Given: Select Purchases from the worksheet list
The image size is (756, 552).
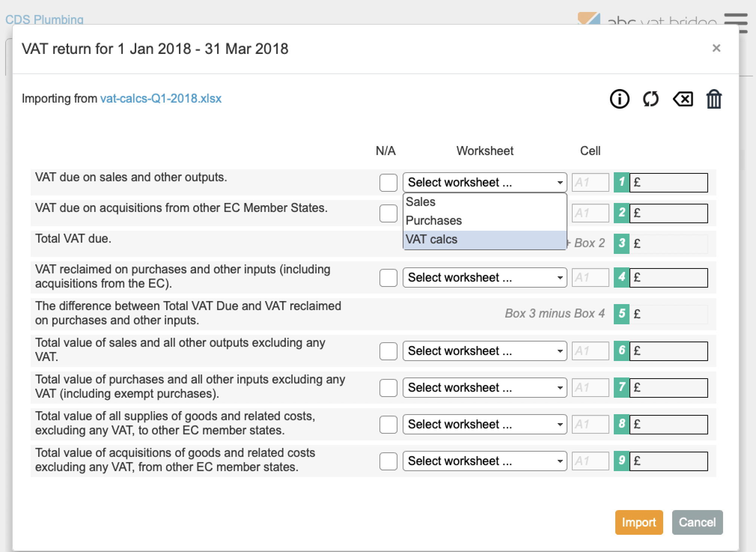Looking at the screenshot, I should pyautogui.click(x=485, y=221).
